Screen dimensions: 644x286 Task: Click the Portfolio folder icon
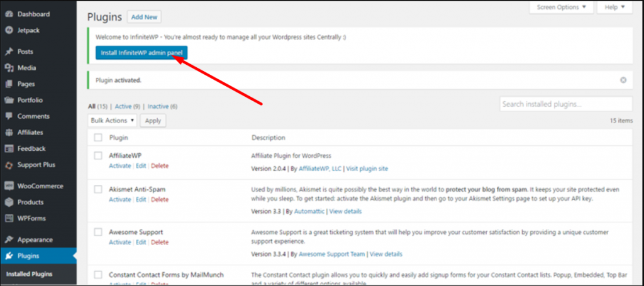click(x=9, y=100)
